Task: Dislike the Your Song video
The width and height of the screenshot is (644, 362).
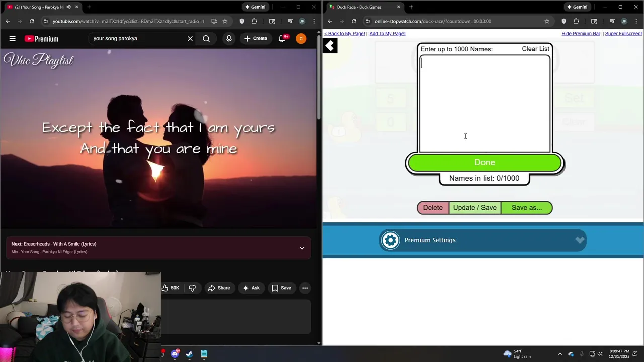Action: pos(192,288)
